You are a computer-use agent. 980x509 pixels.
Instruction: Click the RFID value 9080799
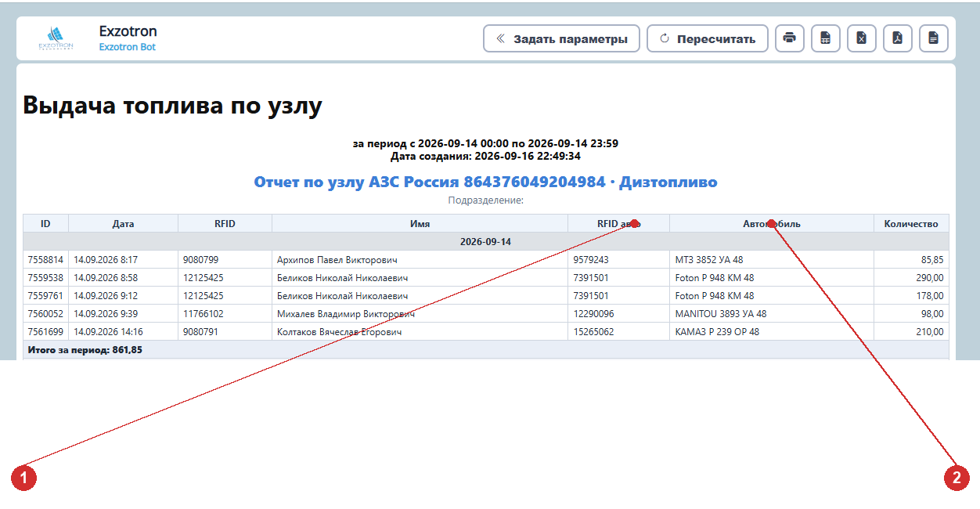[x=200, y=259]
